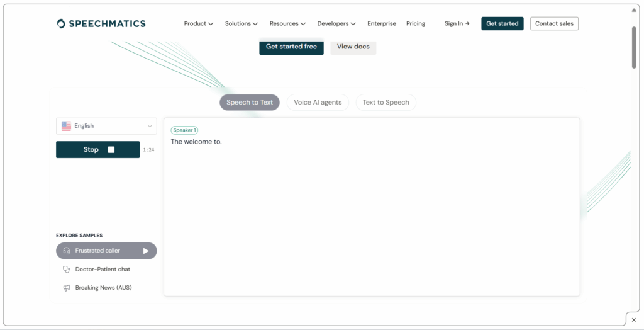Click Contact sales button
Image resolution: width=644 pixels, height=330 pixels.
pyautogui.click(x=554, y=23)
